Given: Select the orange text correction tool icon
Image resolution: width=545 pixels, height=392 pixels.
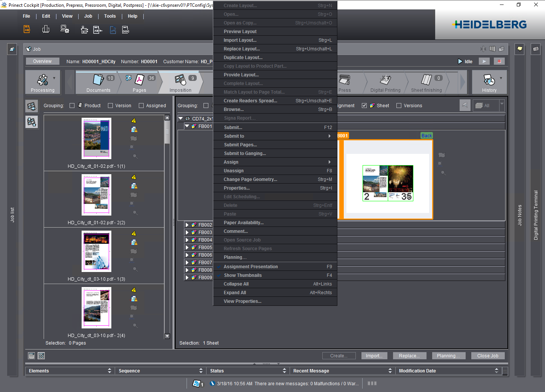Looking at the screenshot, I should pyautogui.click(x=26, y=29).
